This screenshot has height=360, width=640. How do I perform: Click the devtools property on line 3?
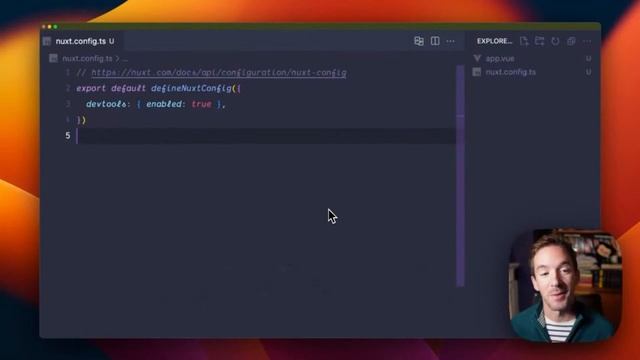tap(106, 104)
